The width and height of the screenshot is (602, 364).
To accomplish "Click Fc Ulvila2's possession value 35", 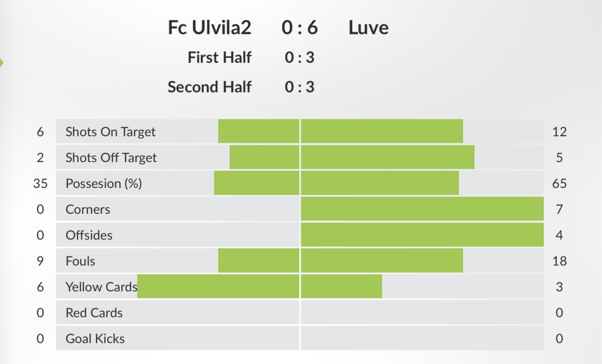I will click(x=40, y=184).
